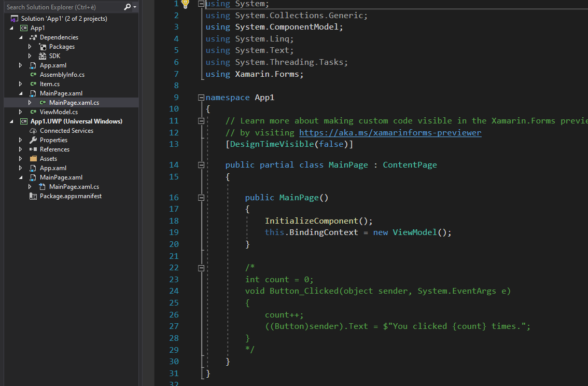Click the References node icon

34,149
